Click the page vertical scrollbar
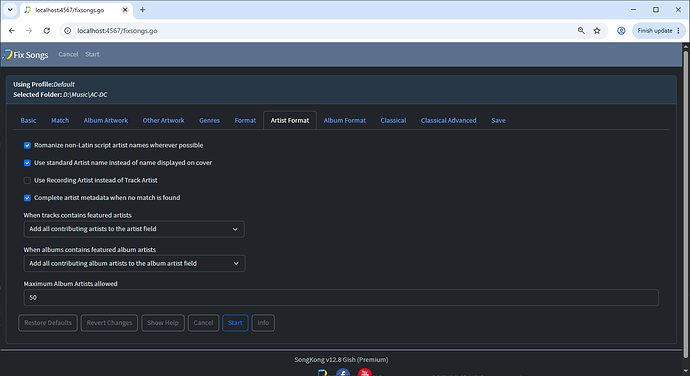Image resolution: width=690 pixels, height=376 pixels. click(686, 205)
